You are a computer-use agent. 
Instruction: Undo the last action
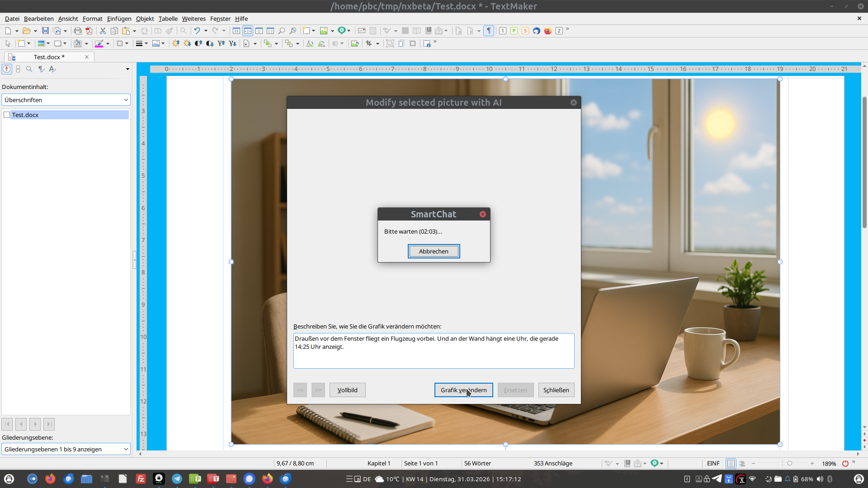click(197, 31)
